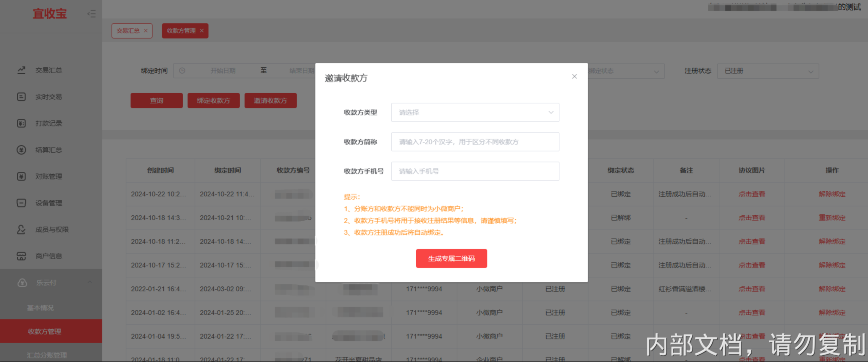Open 成员与权限 in the sidebar

click(x=52, y=230)
